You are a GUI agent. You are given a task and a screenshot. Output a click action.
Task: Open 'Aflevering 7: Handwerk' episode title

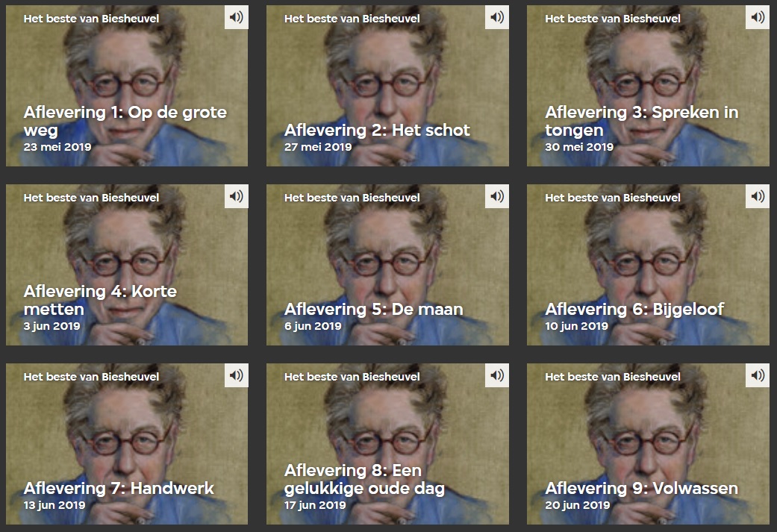coord(119,489)
